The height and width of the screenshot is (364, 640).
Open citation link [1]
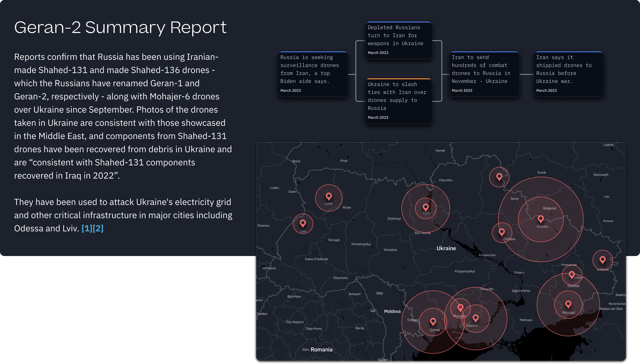click(87, 228)
